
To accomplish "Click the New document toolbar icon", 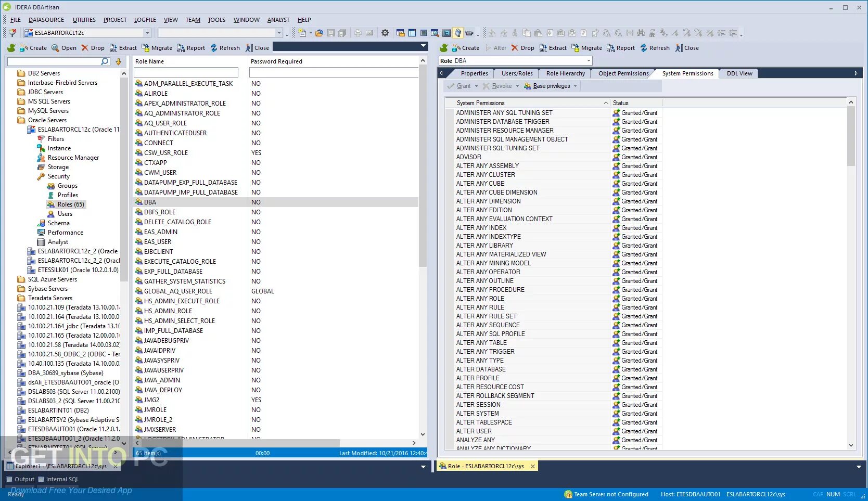I will click(302, 33).
